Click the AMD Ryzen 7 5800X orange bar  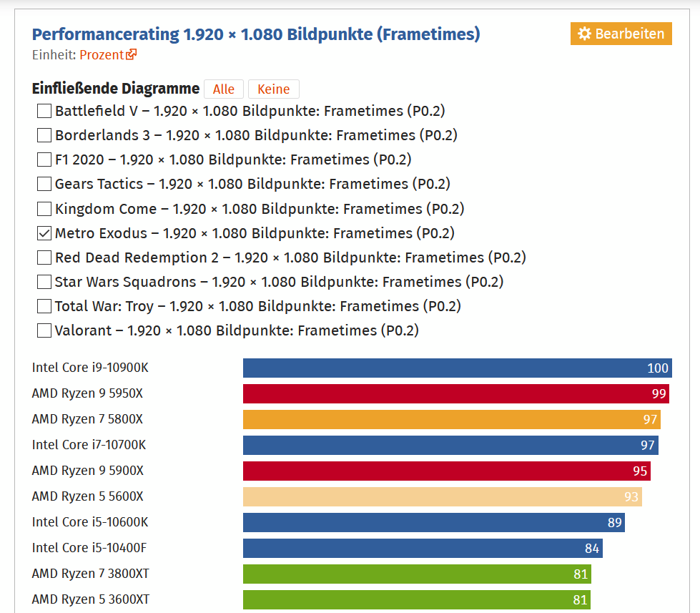coord(452,420)
